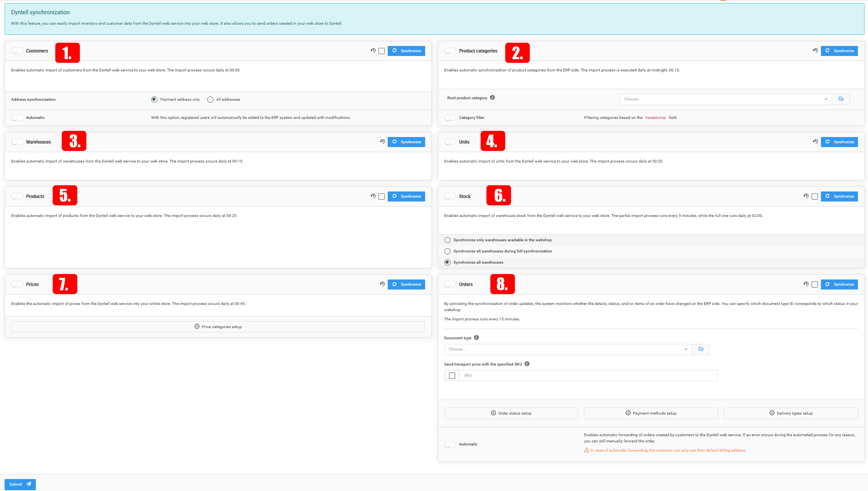Open the Document type dropdown
868x491 pixels.
pos(568,349)
